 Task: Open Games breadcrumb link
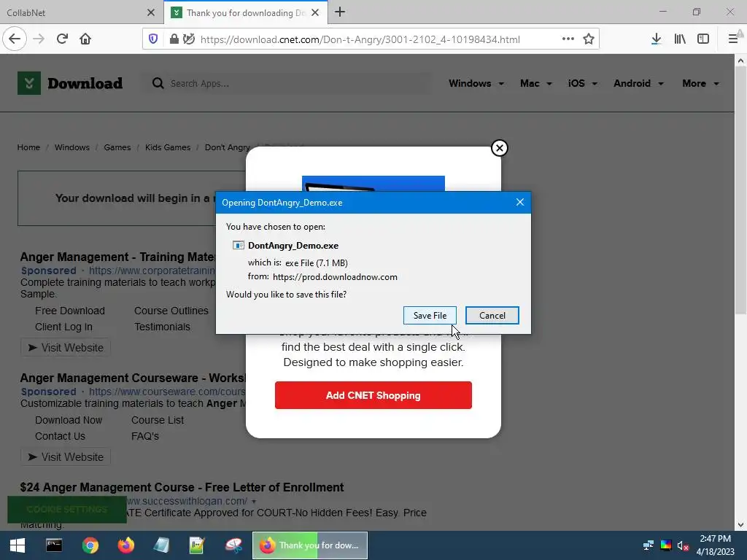[x=117, y=147]
